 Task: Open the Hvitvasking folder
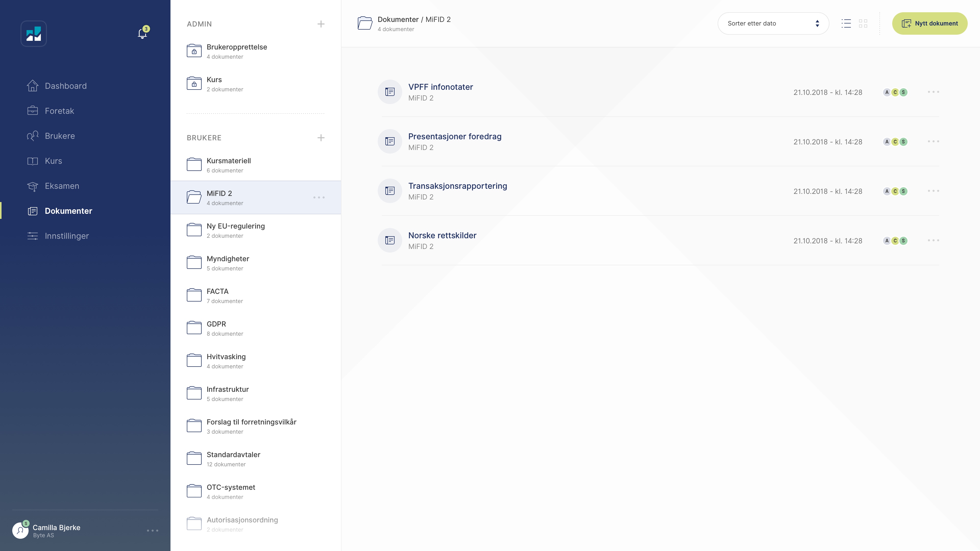coord(256,361)
